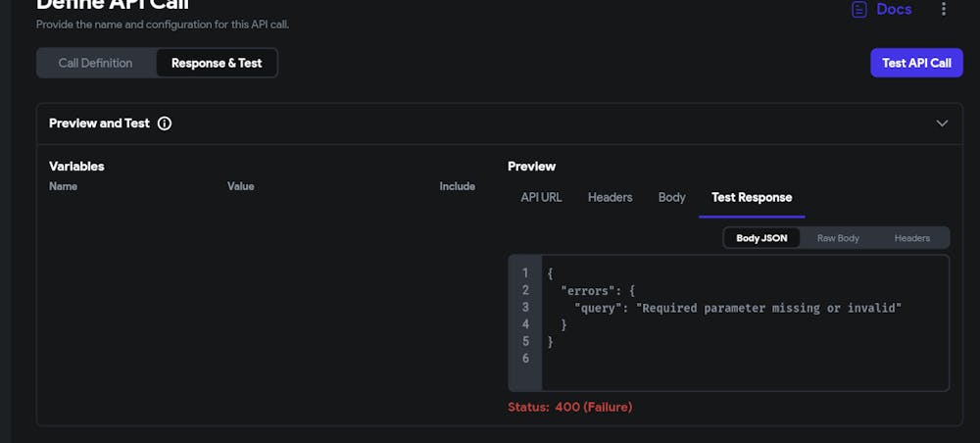Image resolution: width=980 pixels, height=443 pixels.
Task: Click info icon beside Preview and Test
Action: pos(165,123)
